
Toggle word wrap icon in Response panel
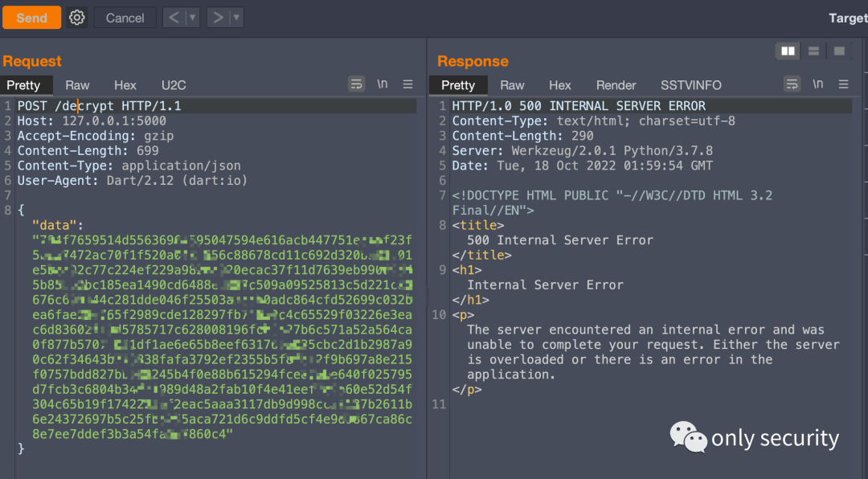(x=792, y=84)
